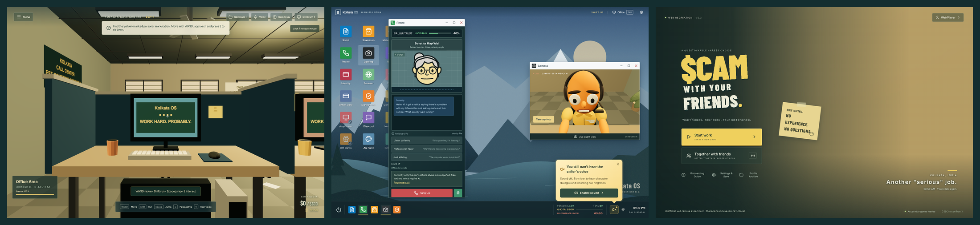Click the Phone window title bar icon

pos(393,23)
